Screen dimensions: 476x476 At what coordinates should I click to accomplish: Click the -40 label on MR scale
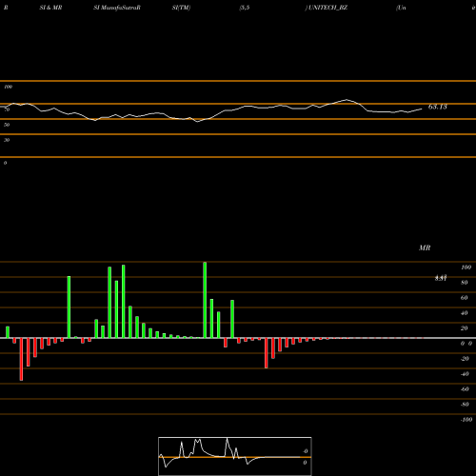coord(465,374)
